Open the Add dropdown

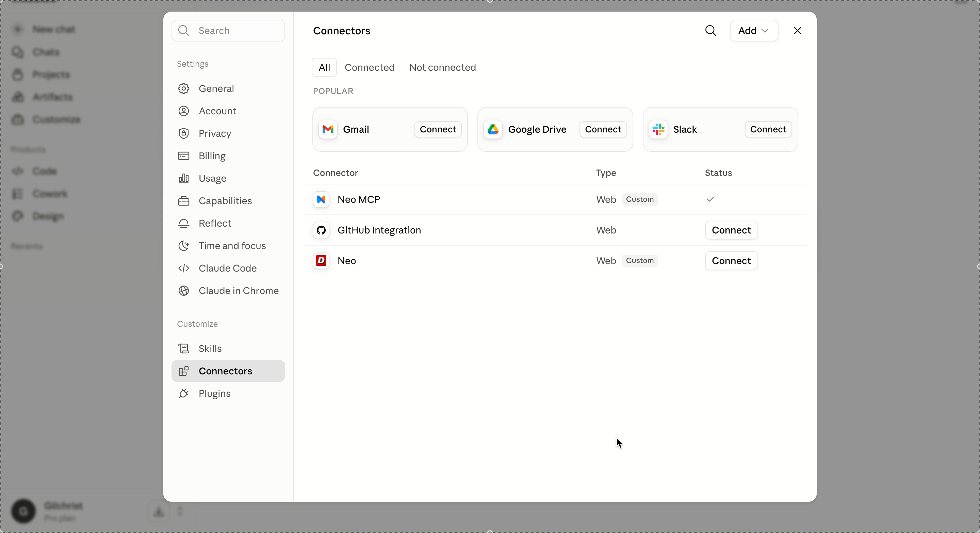(x=754, y=31)
